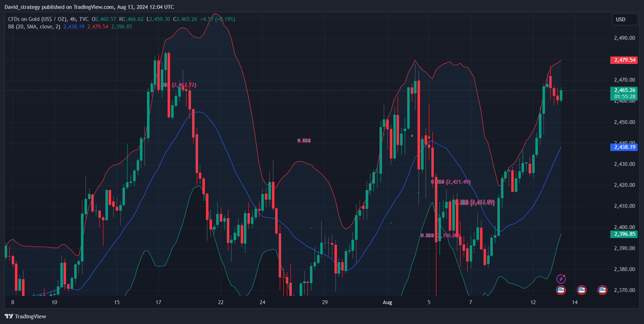Viewport: 644px width, 324px height.
Task: Click the close value C2,465.26
Action: (x=185, y=19)
